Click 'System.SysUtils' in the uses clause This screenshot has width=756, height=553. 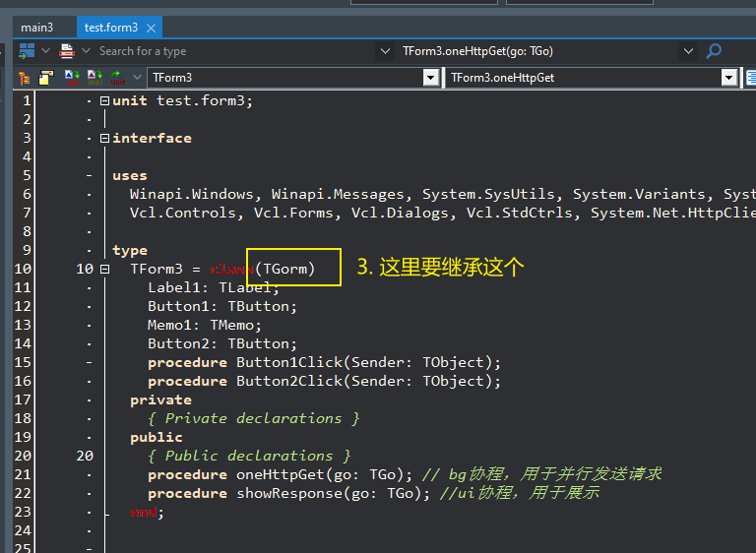pyautogui.click(x=489, y=194)
